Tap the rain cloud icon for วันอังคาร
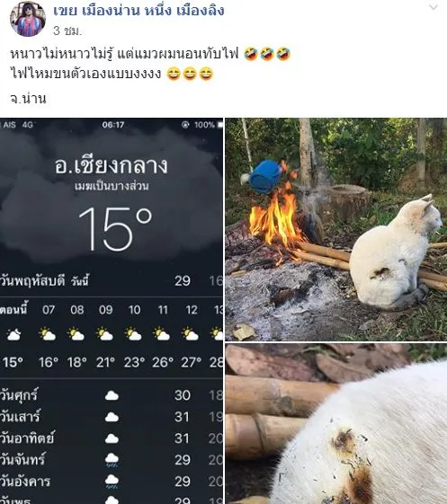The image size is (447, 504). pyautogui.click(x=112, y=482)
